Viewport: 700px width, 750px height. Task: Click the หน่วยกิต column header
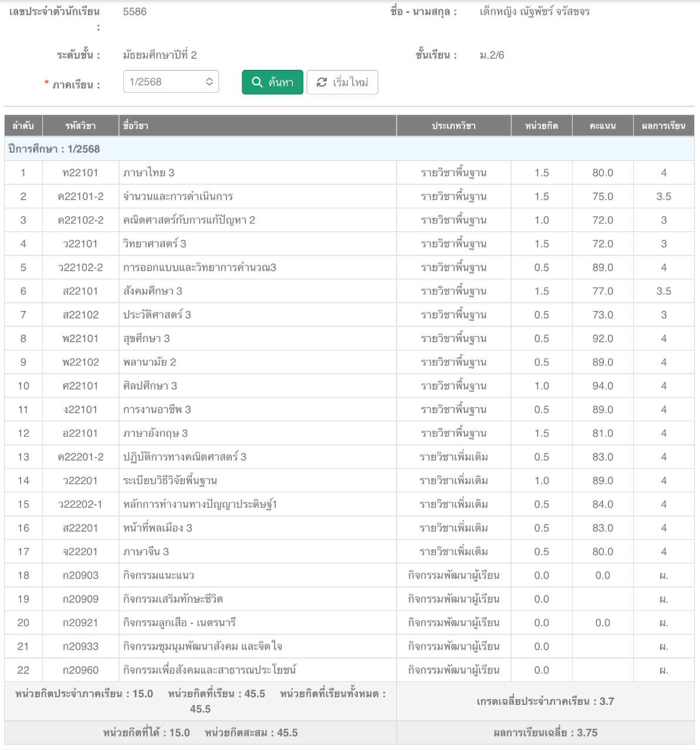click(x=542, y=126)
